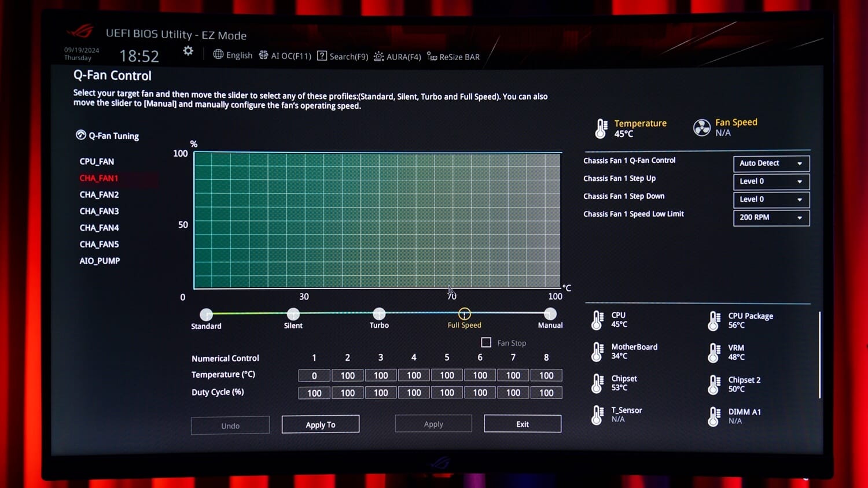Move profile slider to Manual
This screenshot has width=868, height=488.
click(x=550, y=314)
